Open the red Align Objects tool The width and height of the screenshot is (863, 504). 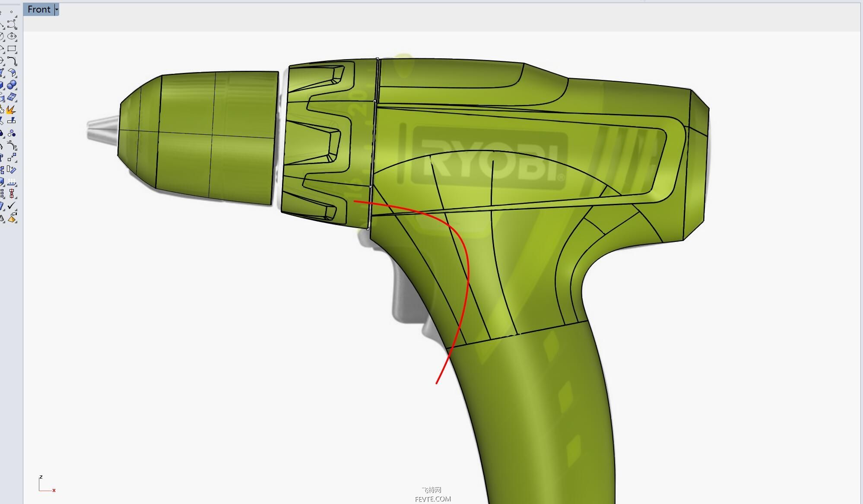coord(12,193)
